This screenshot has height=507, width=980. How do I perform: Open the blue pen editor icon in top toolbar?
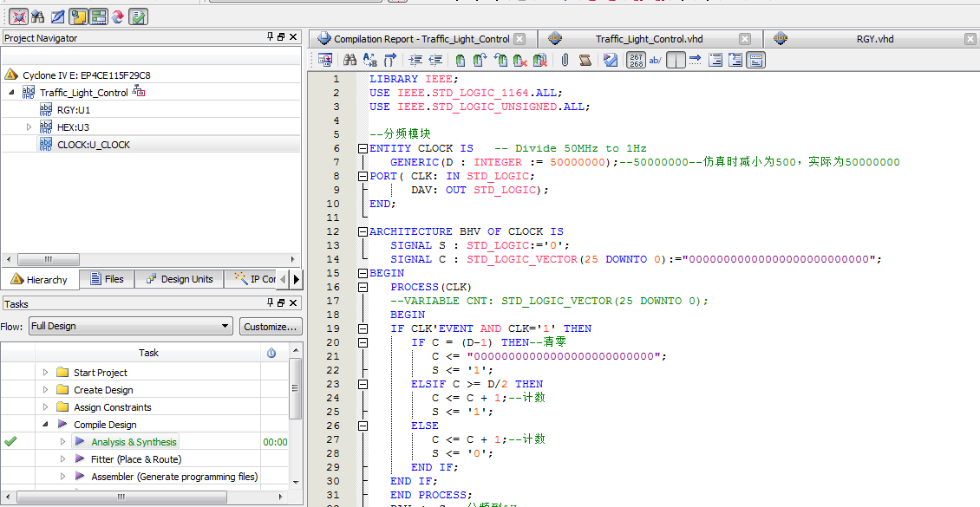point(57,16)
